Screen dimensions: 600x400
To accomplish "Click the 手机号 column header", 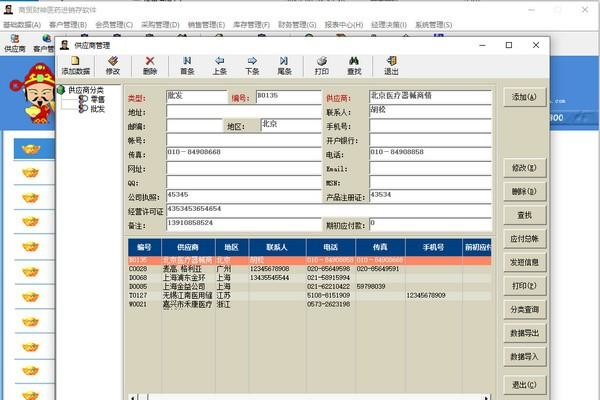I will click(x=434, y=247).
